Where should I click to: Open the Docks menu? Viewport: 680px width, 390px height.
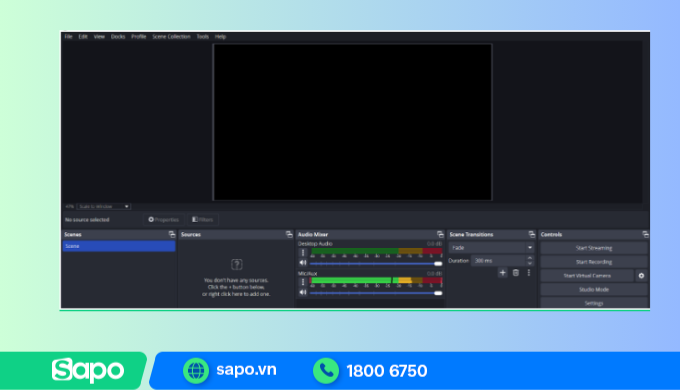point(118,37)
